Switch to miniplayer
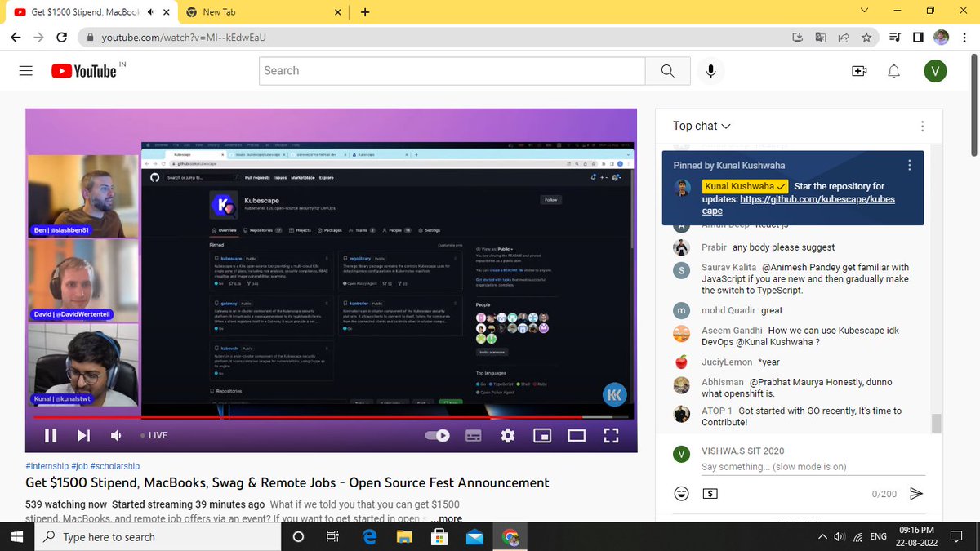Viewport: 980px width, 551px height. 542,435
